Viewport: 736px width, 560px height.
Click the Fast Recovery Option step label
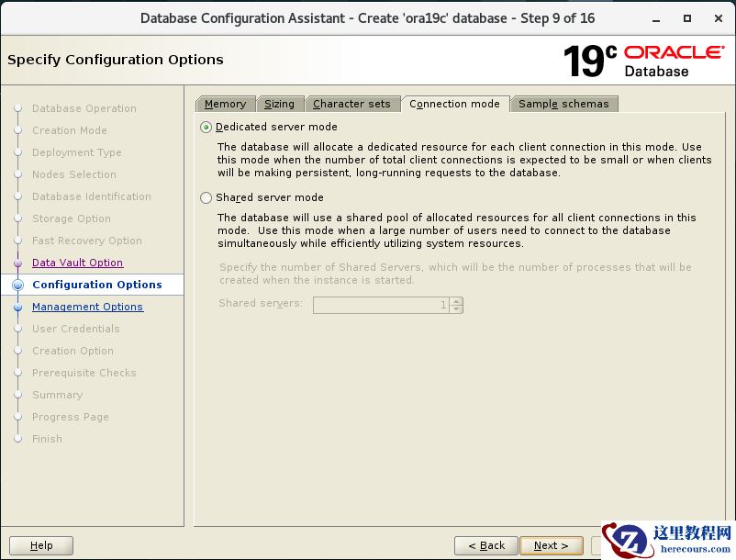(x=87, y=241)
